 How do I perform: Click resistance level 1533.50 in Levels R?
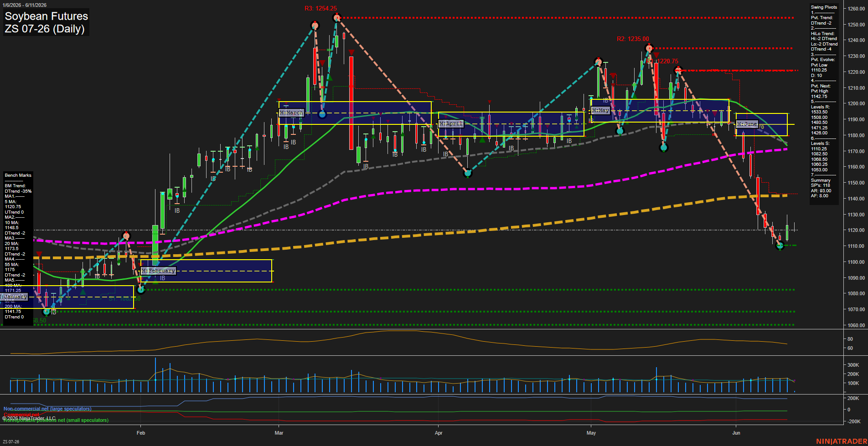point(819,112)
